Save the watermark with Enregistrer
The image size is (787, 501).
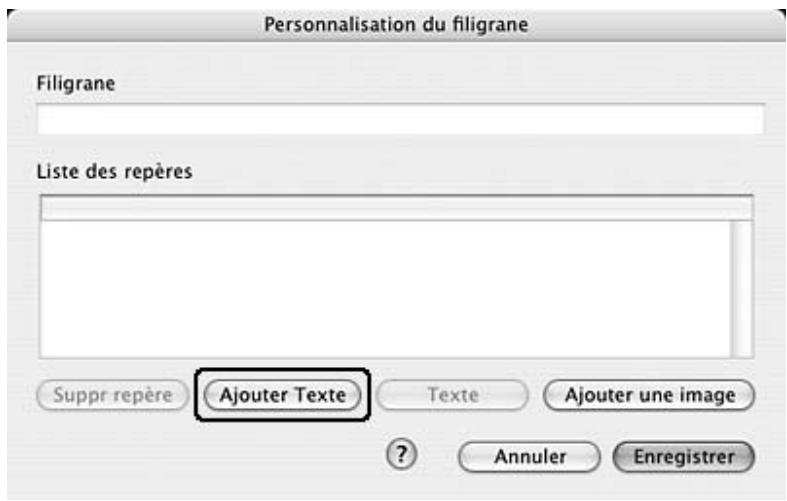(x=684, y=457)
